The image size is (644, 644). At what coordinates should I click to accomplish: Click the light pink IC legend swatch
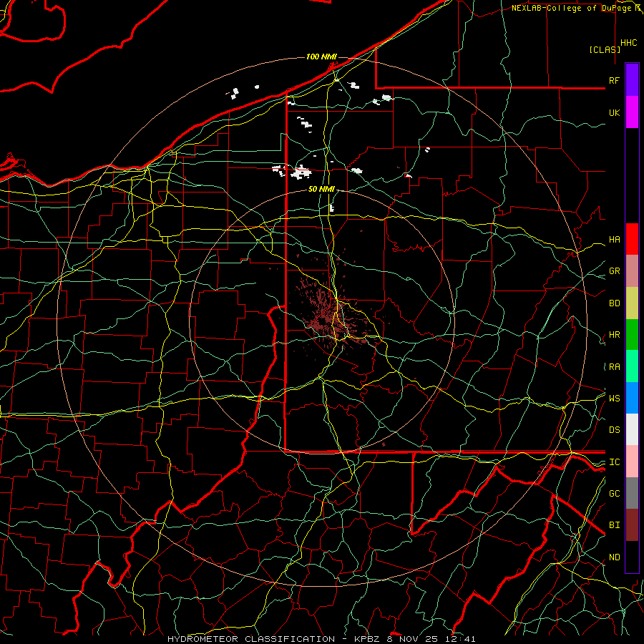point(632,462)
